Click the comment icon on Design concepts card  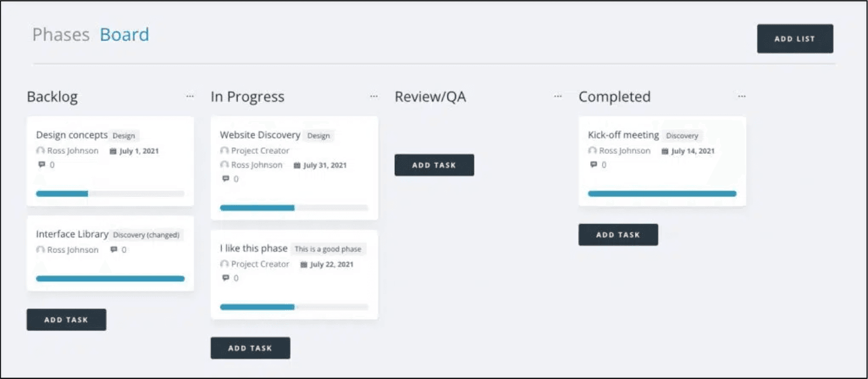(41, 165)
